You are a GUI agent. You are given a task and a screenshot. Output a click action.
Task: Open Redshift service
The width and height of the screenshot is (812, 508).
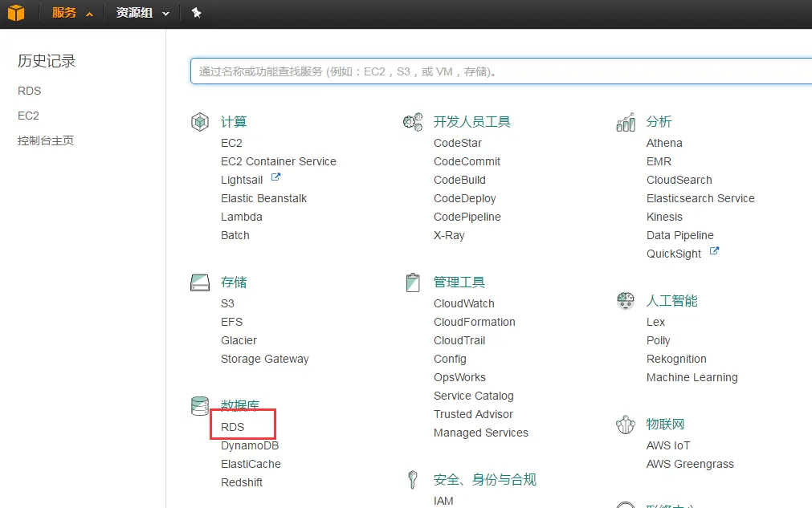241,482
